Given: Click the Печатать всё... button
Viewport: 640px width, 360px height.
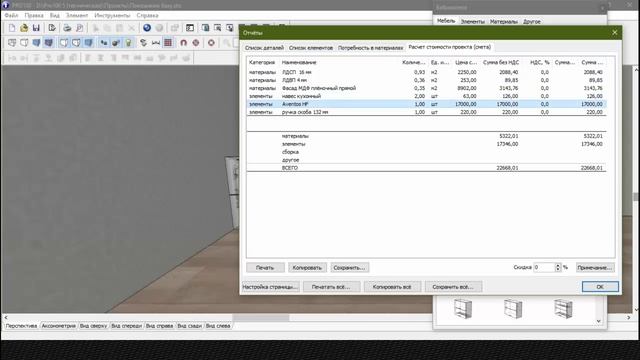Looking at the screenshot, I should [331, 287].
